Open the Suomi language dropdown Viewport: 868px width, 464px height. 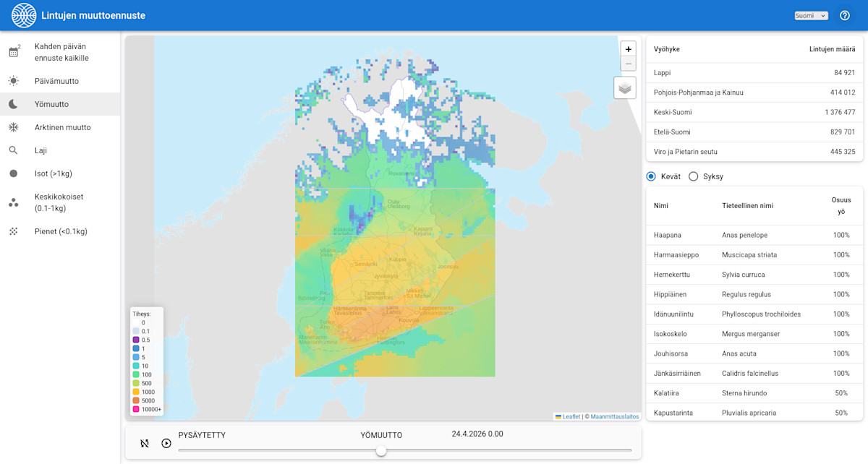click(811, 16)
